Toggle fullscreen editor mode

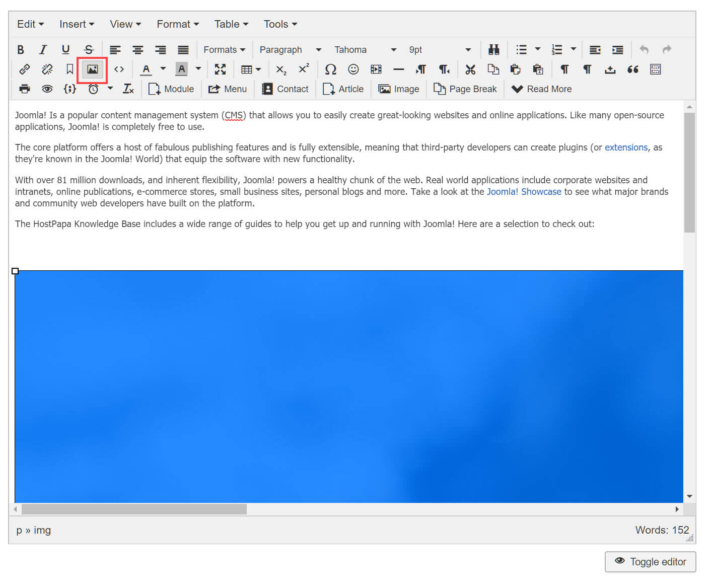(220, 69)
